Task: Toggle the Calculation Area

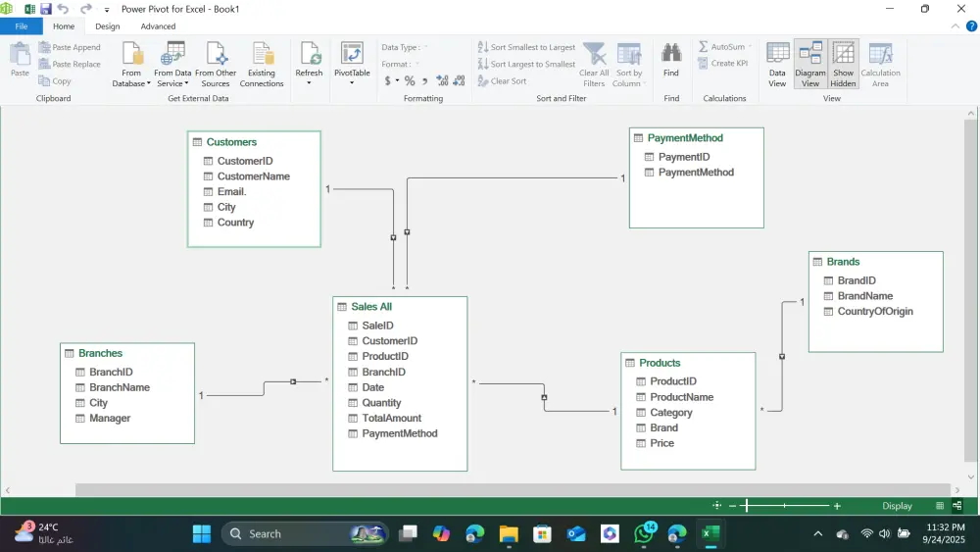Action: pos(880,65)
